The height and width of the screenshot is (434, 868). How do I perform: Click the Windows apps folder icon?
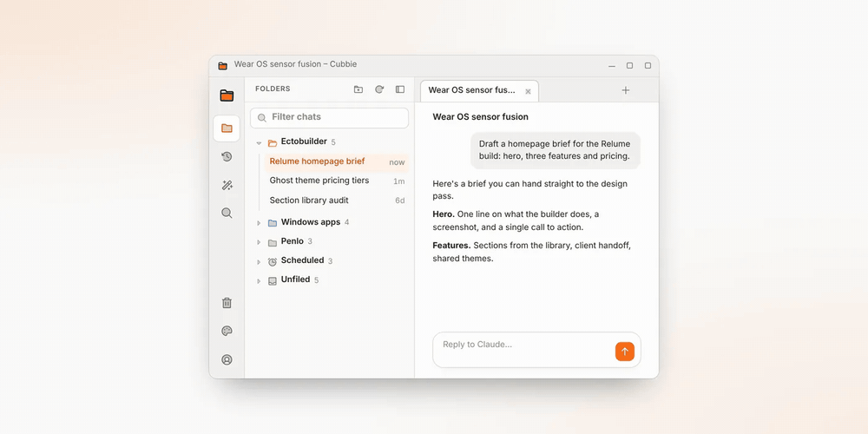273,222
